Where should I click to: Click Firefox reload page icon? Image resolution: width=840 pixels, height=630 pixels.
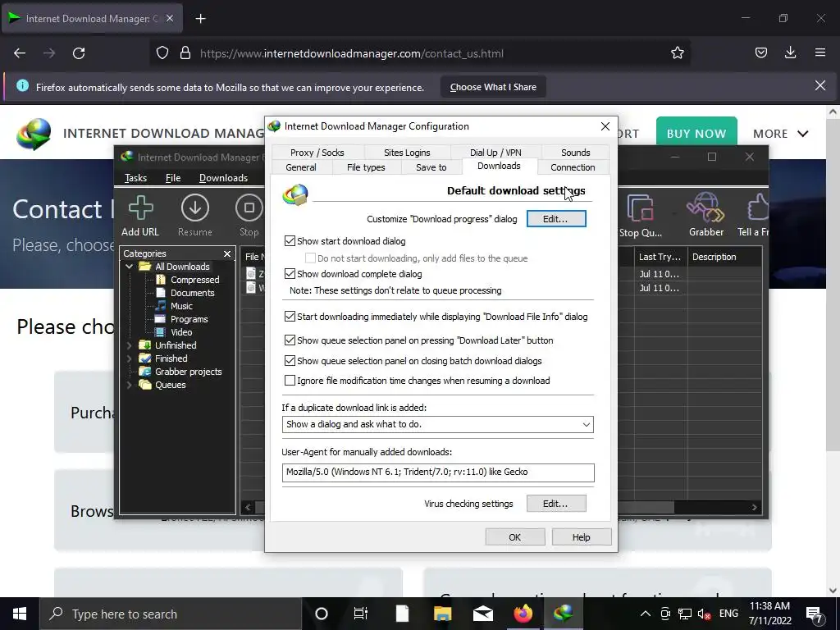pos(79,53)
